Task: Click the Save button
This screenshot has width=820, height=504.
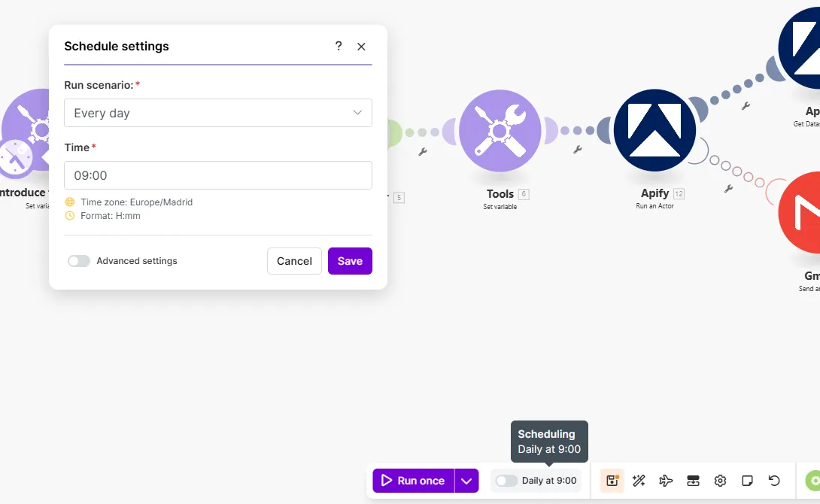Action: [x=350, y=261]
